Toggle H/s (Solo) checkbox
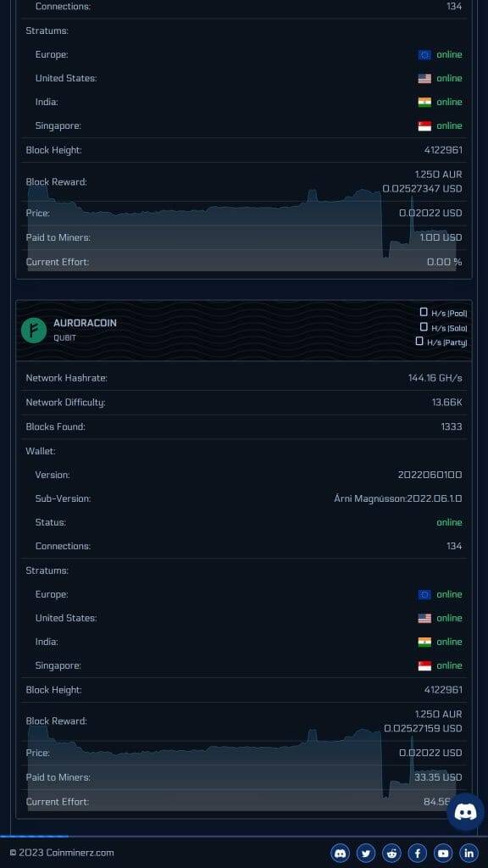The image size is (488, 868). tap(424, 327)
